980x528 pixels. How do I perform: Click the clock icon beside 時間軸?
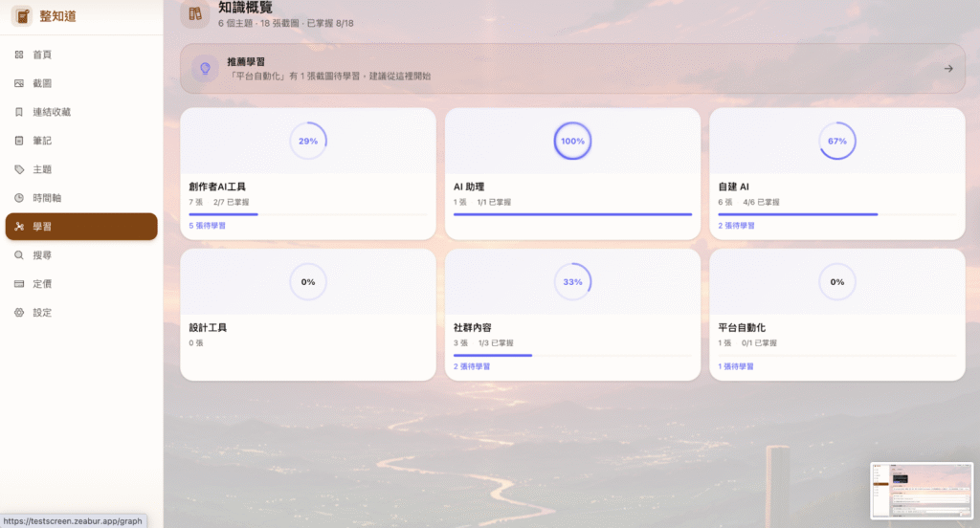[19, 198]
